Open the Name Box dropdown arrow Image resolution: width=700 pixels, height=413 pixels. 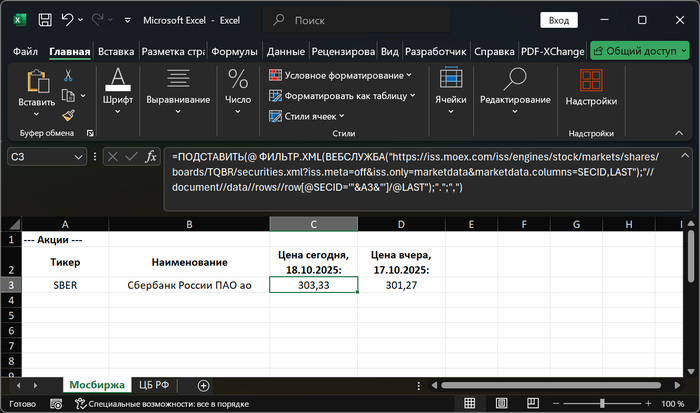point(79,157)
